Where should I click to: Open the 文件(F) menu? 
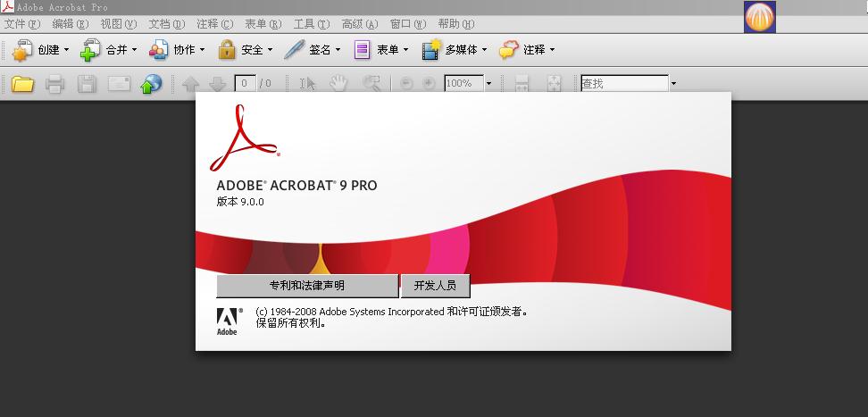coord(22,24)
